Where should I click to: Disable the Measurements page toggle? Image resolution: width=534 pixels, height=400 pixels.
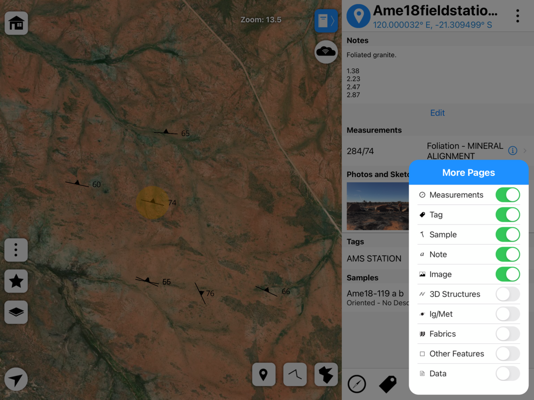coord(508,195)
